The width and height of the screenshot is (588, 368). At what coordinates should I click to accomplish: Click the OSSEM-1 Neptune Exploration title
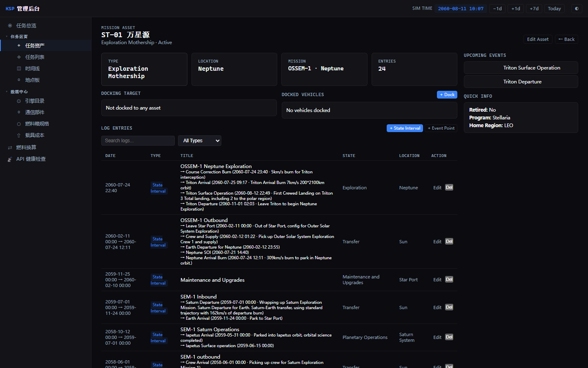coord(216,166)
